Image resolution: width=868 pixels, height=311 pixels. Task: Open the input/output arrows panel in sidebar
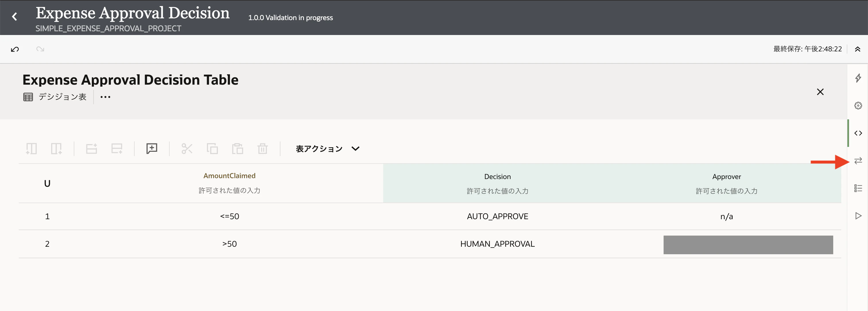point(858,160)
